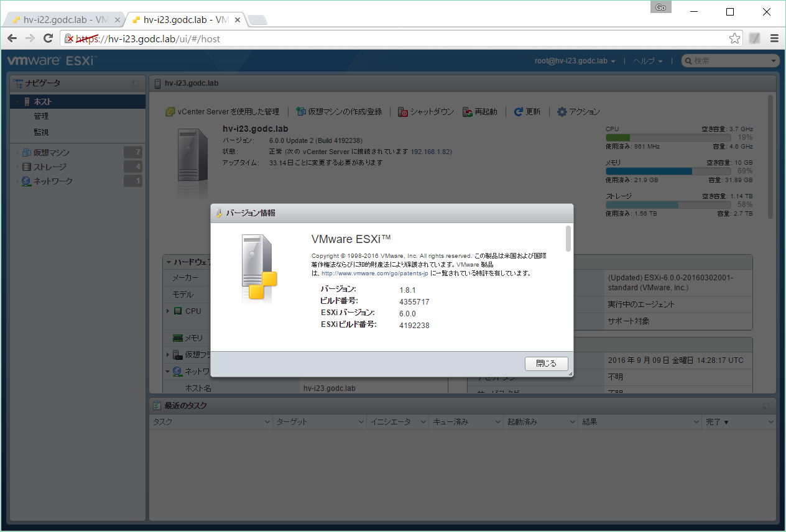Expand the CPU row in hardware
This screenshot has width=786, height=532.
click(x=168, y=311)
